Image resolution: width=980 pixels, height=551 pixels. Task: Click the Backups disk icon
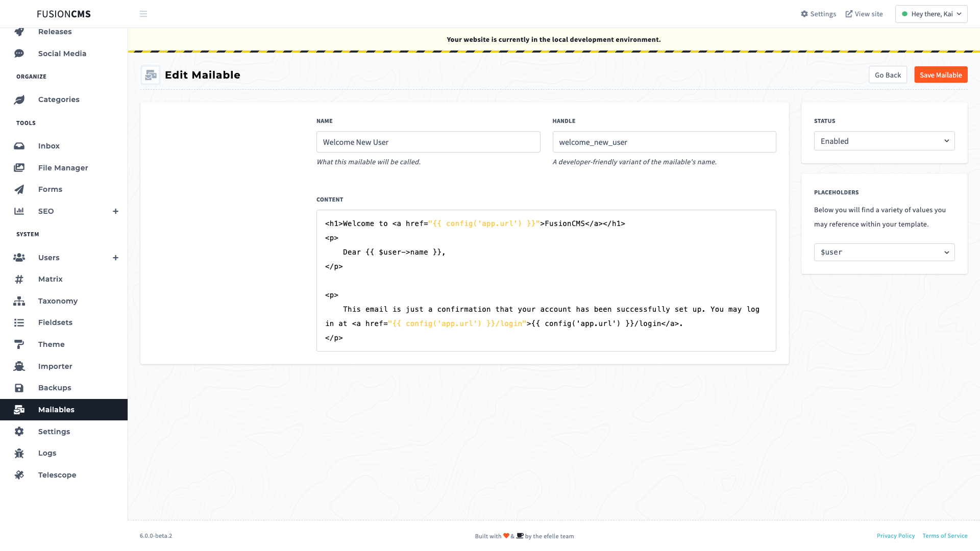click(x=19, y=388)
